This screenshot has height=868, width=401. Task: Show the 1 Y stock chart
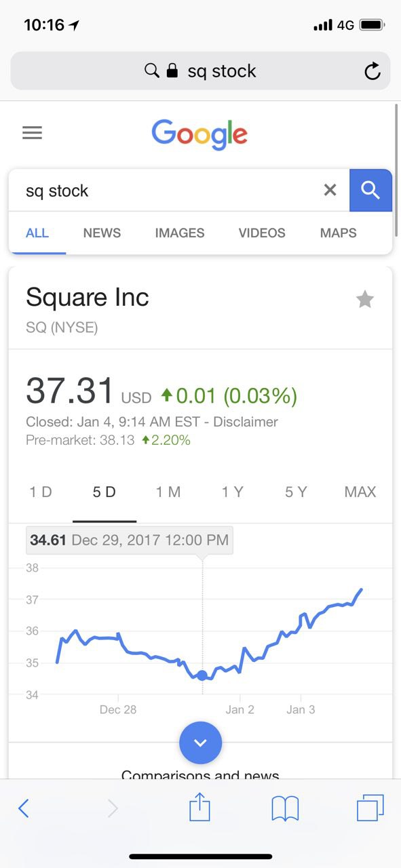[x=232, y=492]
